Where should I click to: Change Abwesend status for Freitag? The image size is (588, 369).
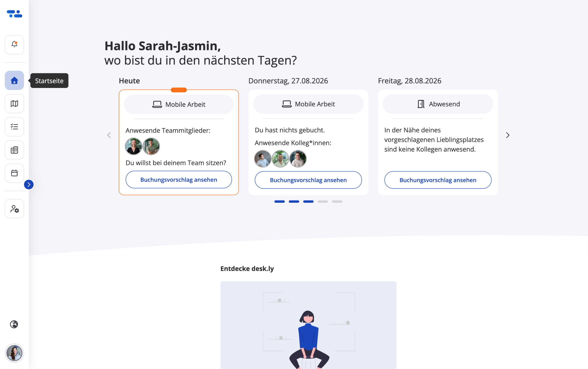438,104
